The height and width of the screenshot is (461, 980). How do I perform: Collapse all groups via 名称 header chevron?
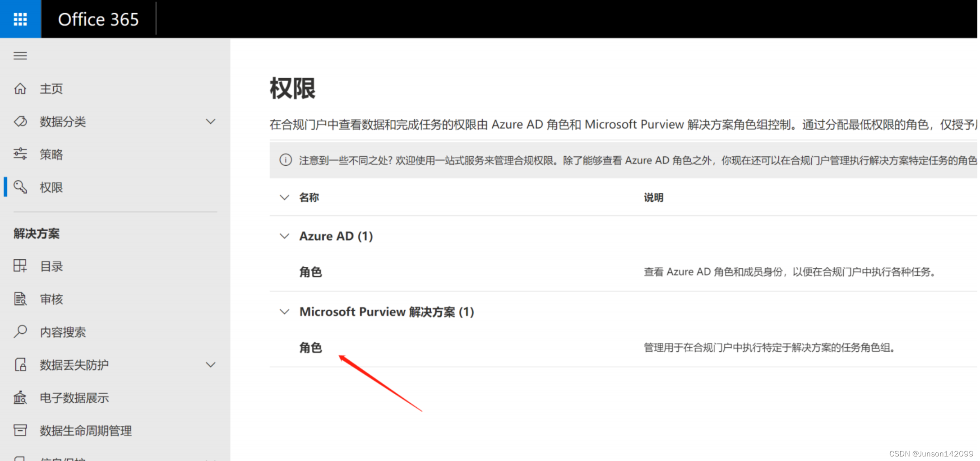tap(284, 197)
